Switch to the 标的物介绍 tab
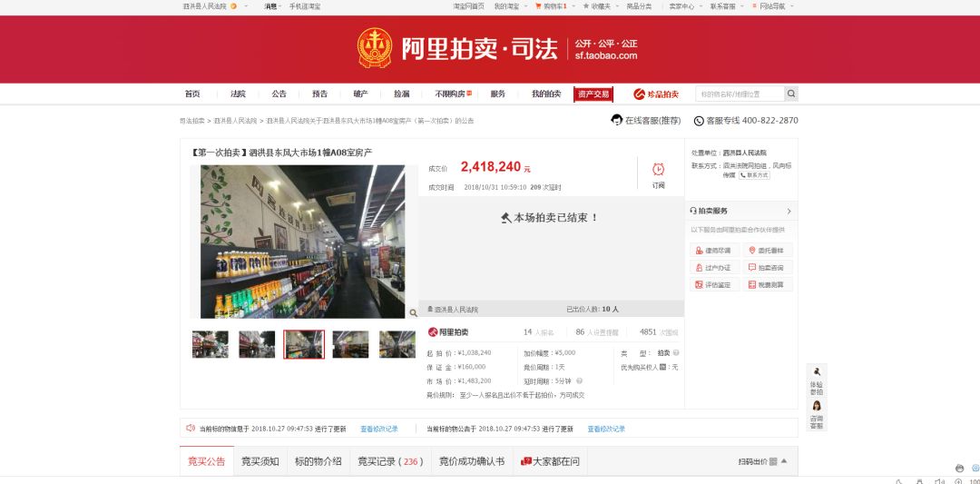Screen dimensions: 980x484 (x=318, y=461)
